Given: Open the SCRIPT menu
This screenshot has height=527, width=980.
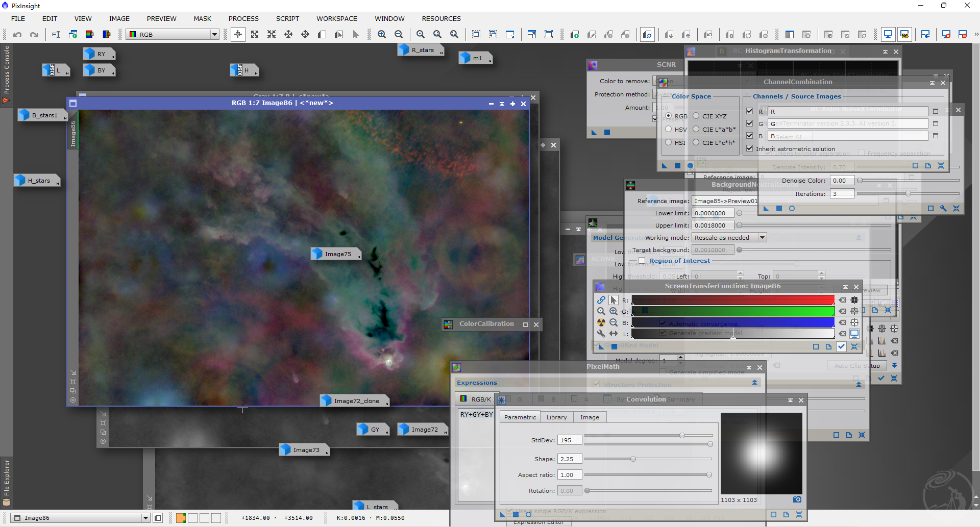Looking at the screenshot, I should pos(287,19).
